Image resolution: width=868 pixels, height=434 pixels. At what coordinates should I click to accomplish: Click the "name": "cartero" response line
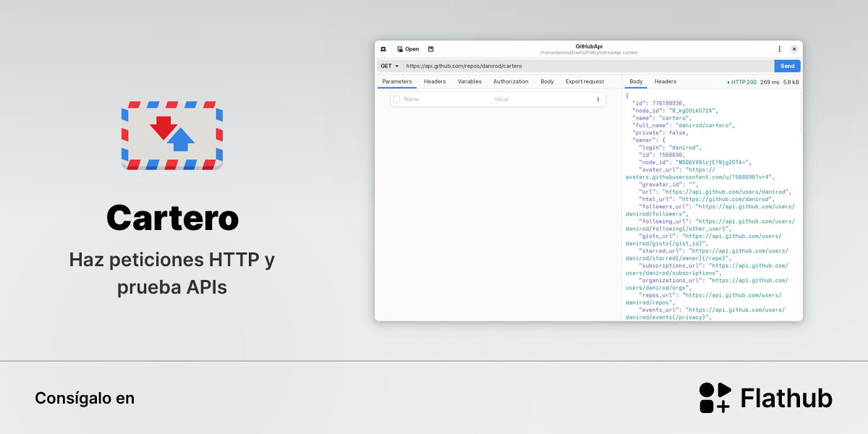pos(662,118)
